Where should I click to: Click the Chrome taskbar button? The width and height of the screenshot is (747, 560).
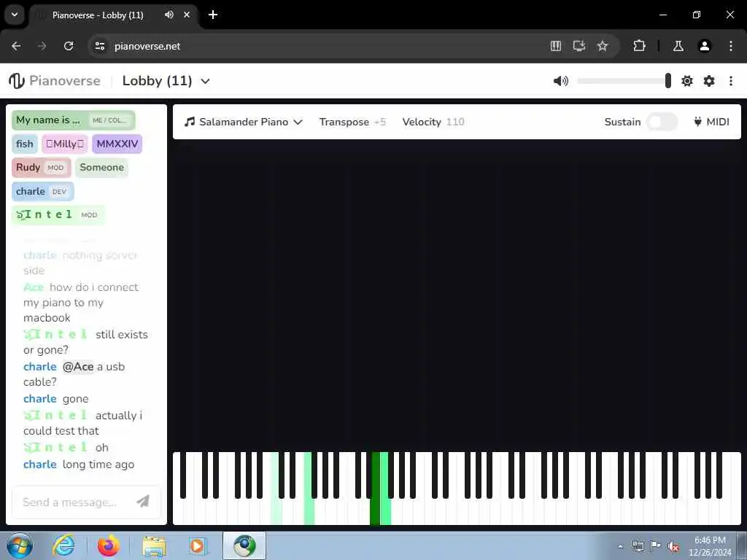pyautogui.click(x=244, y=545)
